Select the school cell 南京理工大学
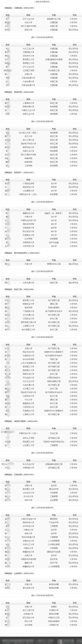82x644 pixels. coord(28,300)
